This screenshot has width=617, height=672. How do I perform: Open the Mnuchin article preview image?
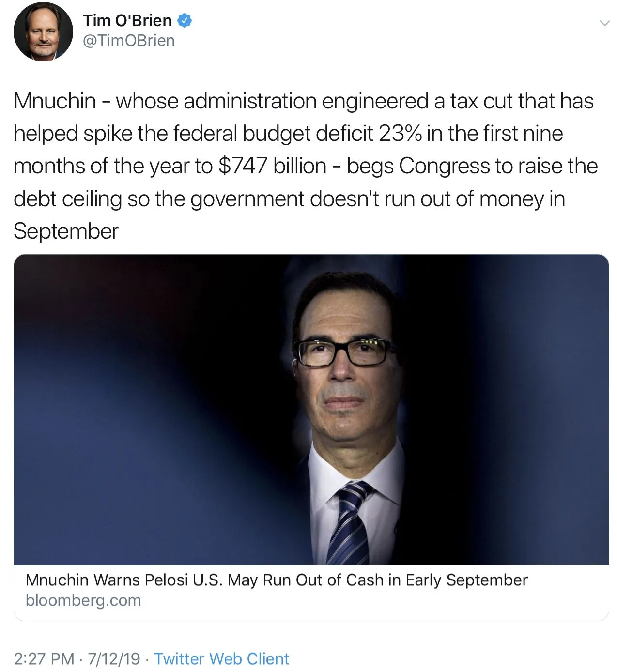click(x=311, y=410)
